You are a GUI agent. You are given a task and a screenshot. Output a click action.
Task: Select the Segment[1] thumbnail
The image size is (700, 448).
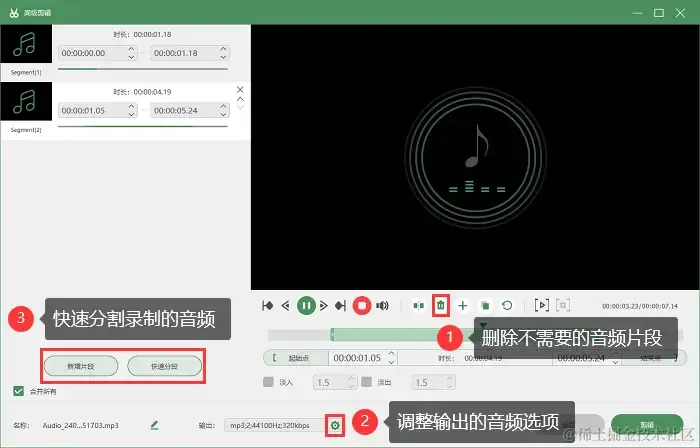(26, 44)
